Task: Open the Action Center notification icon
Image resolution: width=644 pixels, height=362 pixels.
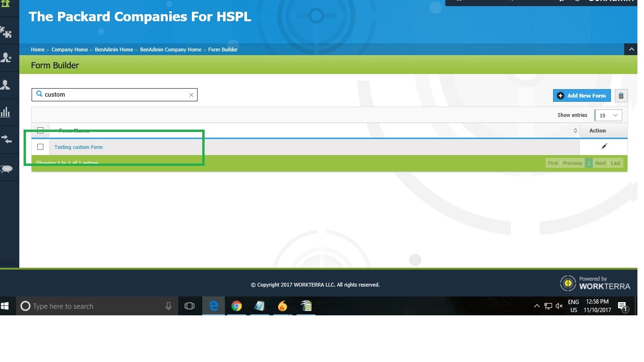Action: click(x=622, y=306)
